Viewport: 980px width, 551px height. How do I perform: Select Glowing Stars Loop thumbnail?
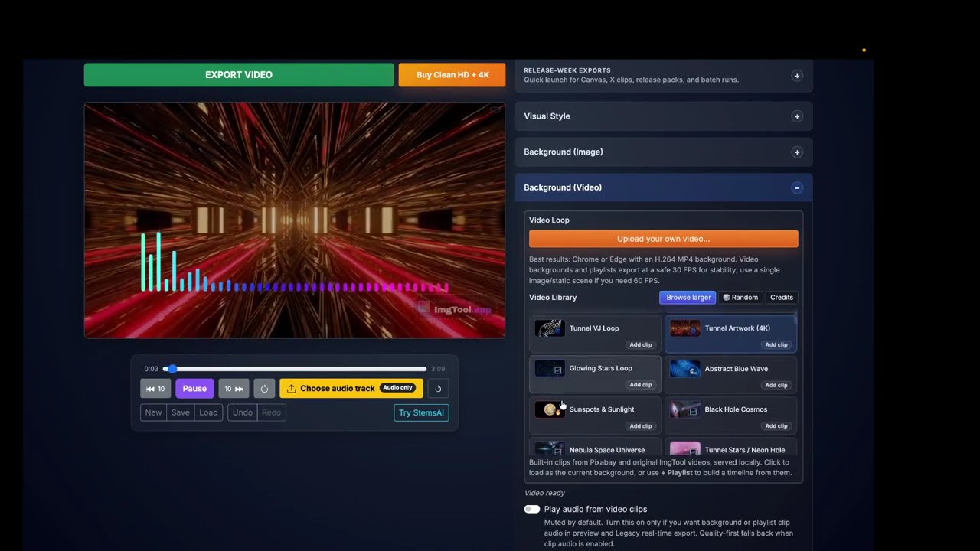(x=550, y=369)
